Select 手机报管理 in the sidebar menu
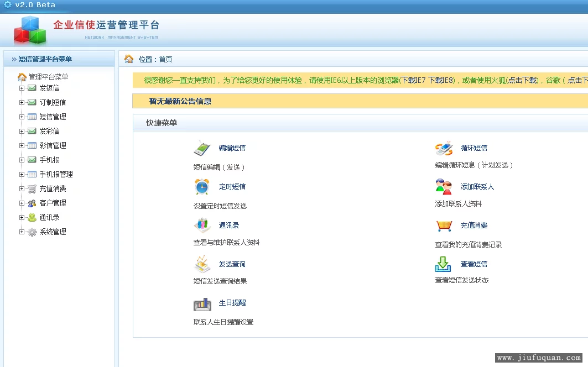The height and width of the screenshot is (367, 588). (56, 174)
